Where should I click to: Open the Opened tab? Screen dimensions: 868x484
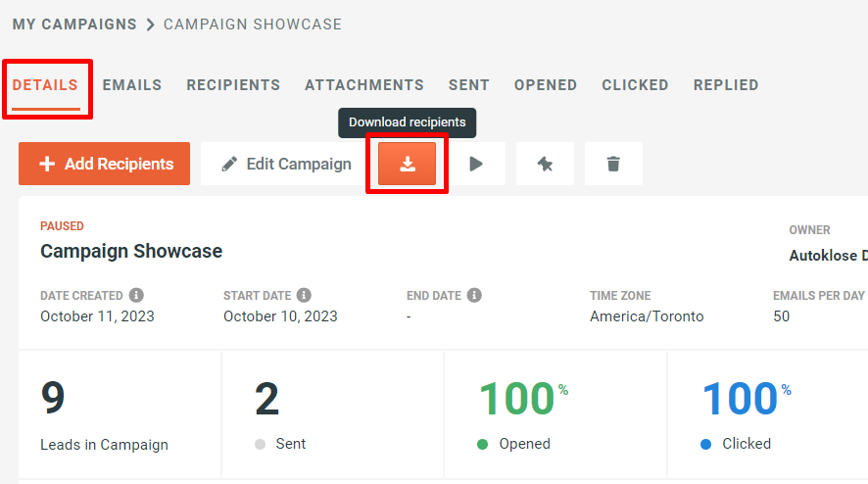[x=546, y=84]
